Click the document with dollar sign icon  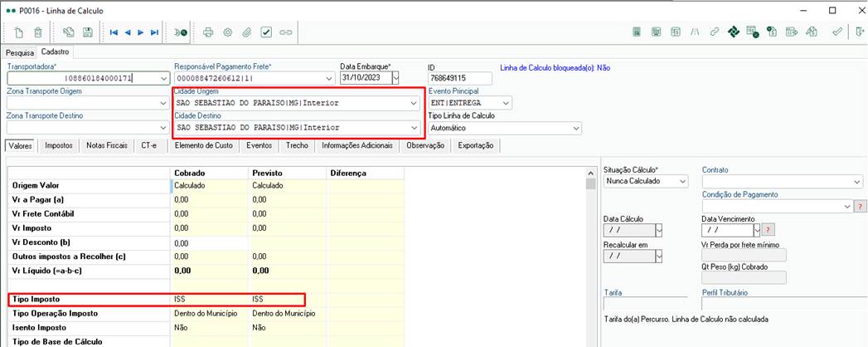[x=772, y=32]
